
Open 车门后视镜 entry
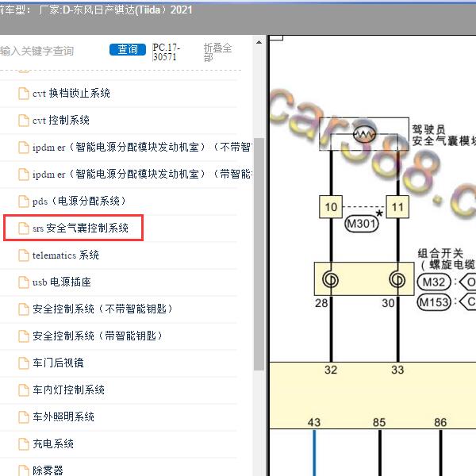coord(58,363)
